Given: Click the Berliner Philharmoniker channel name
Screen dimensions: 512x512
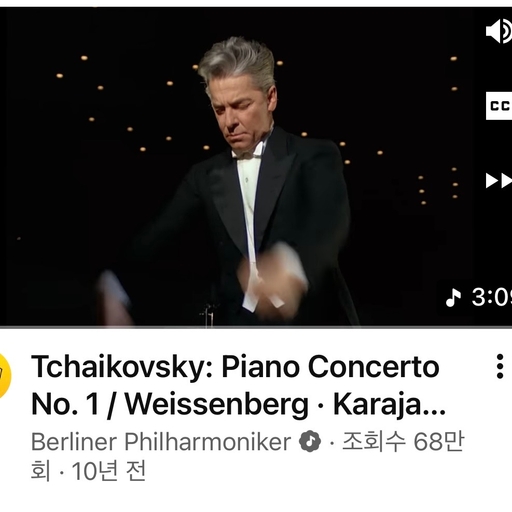Looking at the screenshot, I should 161,442.
